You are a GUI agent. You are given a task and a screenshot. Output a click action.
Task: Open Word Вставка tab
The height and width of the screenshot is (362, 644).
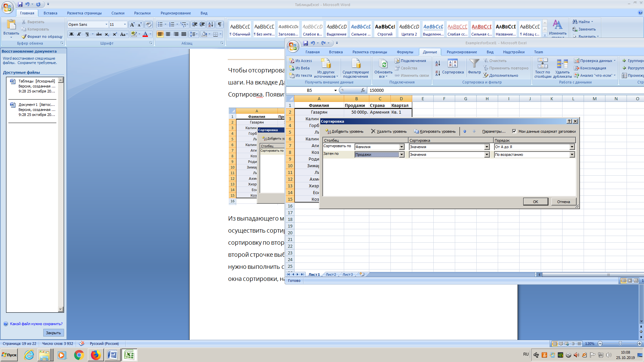pos(50,13)
